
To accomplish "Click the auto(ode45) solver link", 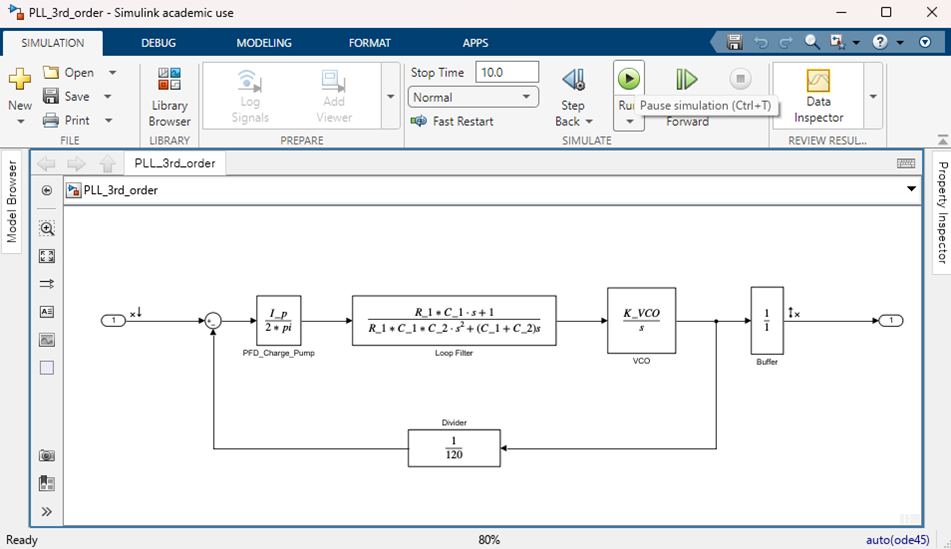I will coord(897,540).
